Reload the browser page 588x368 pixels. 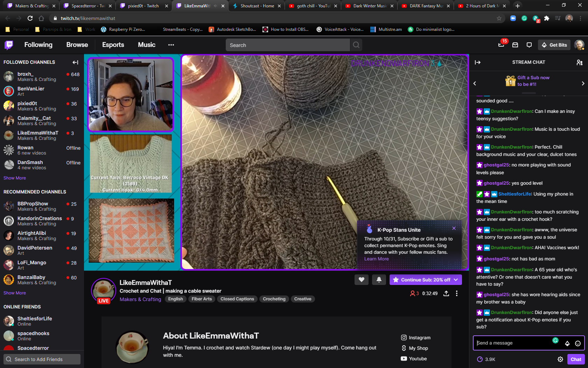tap(30, 18)
